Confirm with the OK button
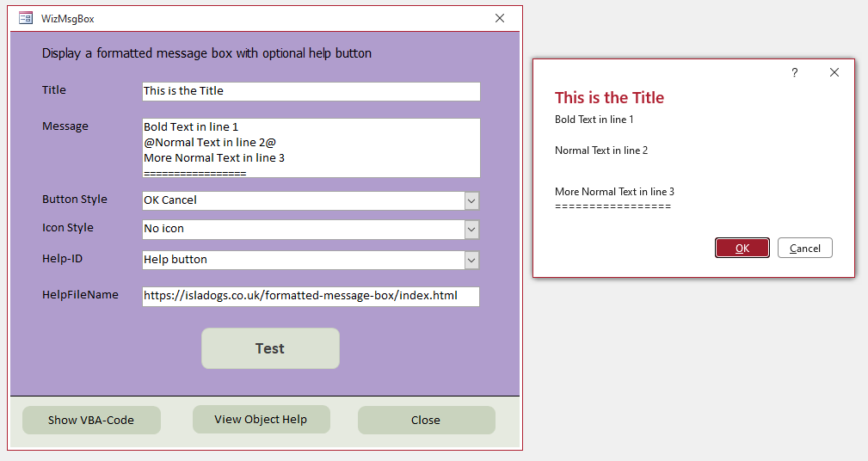868x461 pixels. coord(742,248)
